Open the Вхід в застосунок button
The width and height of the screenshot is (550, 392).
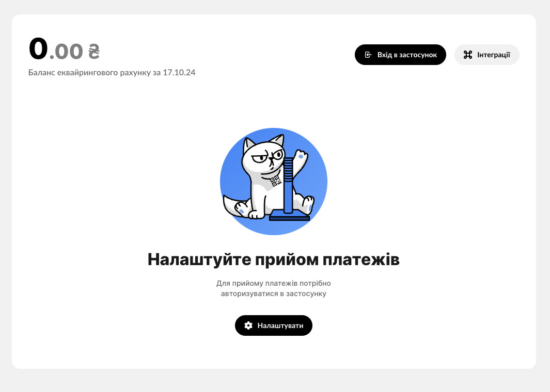400,55
